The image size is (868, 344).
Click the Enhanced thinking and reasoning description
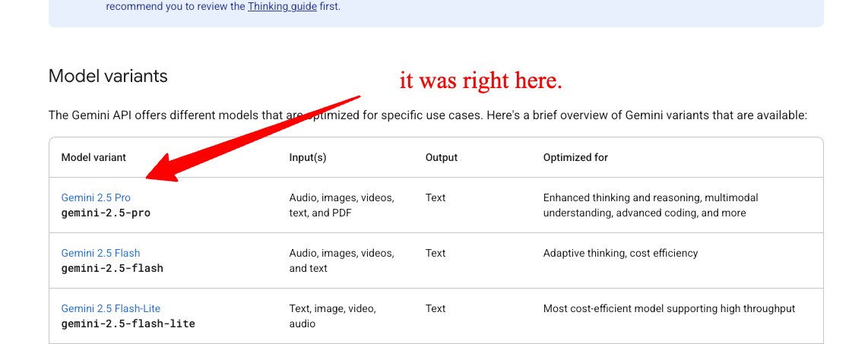click(651, 205)
